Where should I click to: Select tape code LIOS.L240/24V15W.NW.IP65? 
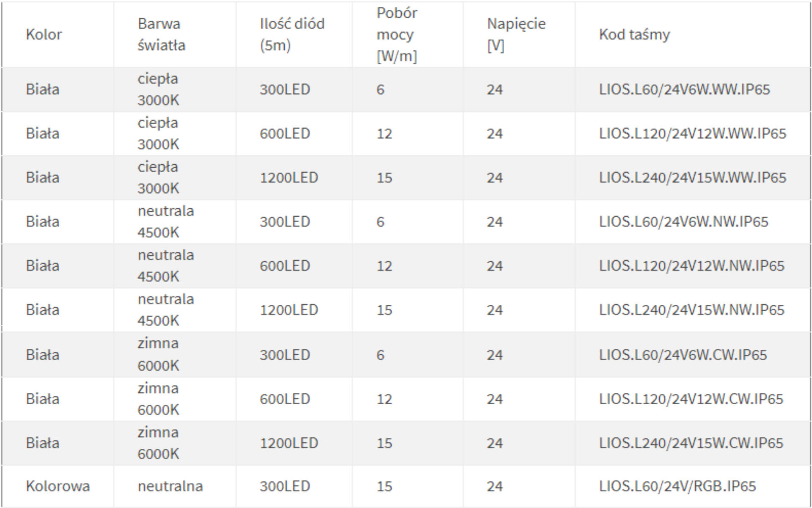691,309
